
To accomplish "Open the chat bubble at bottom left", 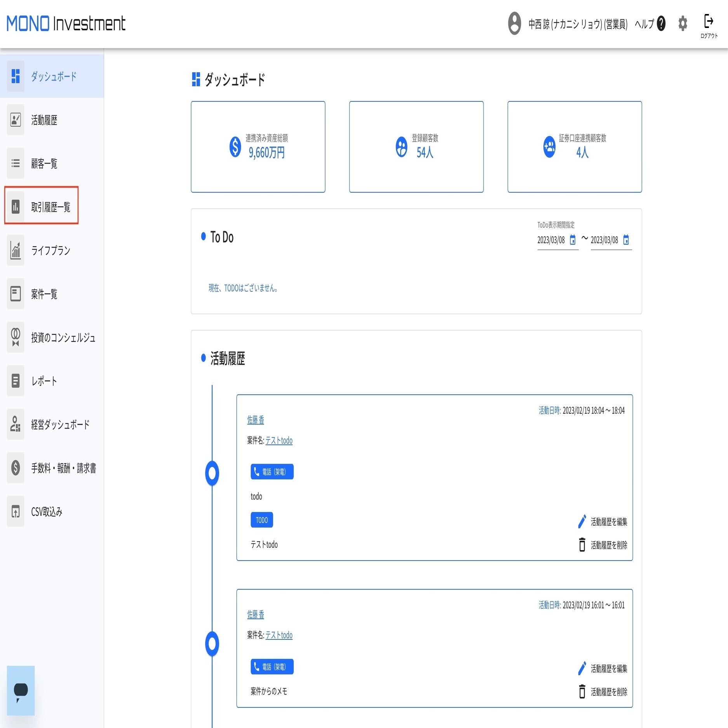I will point(20,691).
